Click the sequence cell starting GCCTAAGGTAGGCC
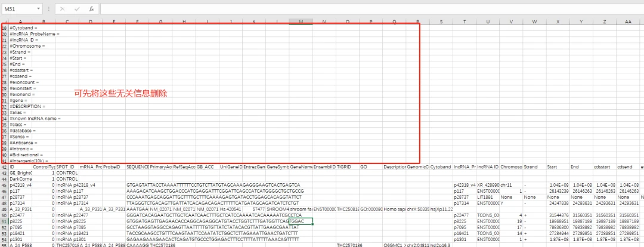Image resolution: width=644 pixels, height=247 pixels. click(213, 227)
